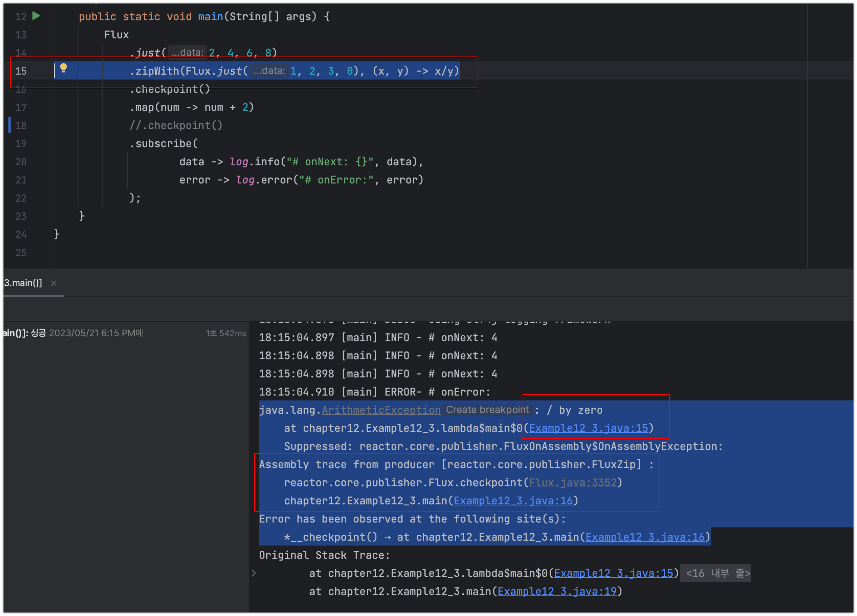Viewport: 857px width, 616px height.
Task: Select the 3.main() run tab
Action: coord(23,283)
